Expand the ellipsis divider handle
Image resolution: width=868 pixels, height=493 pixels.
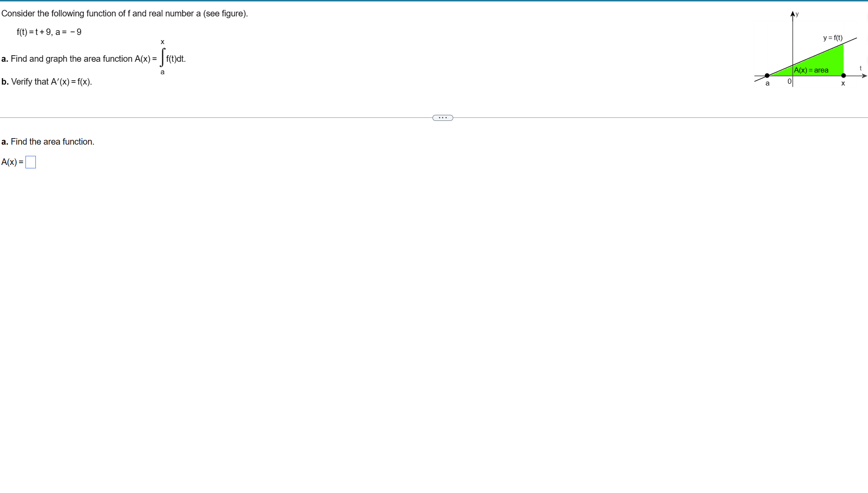[x=442, y=118]
